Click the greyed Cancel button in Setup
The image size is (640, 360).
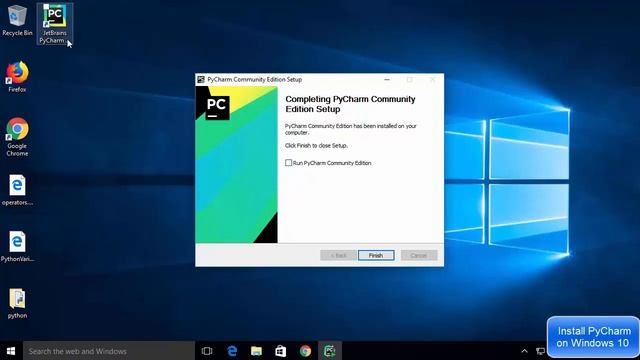pos(419,255)
